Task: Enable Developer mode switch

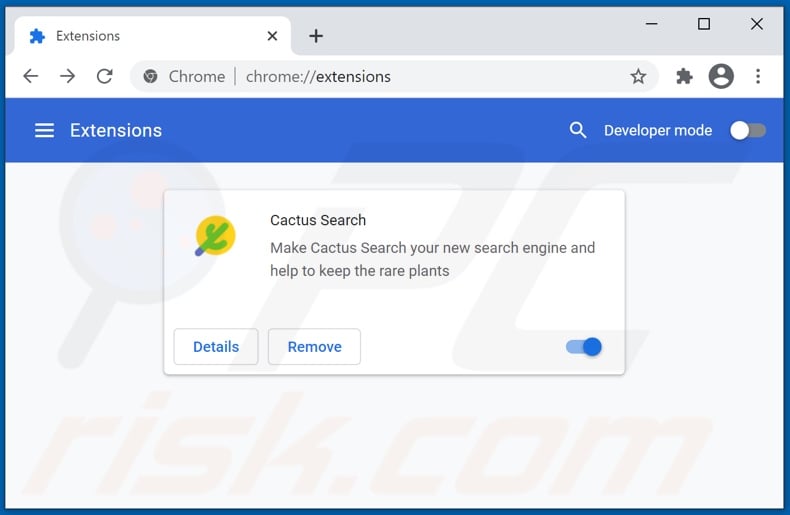Action: pyautogui.click(x=748, y=131)
